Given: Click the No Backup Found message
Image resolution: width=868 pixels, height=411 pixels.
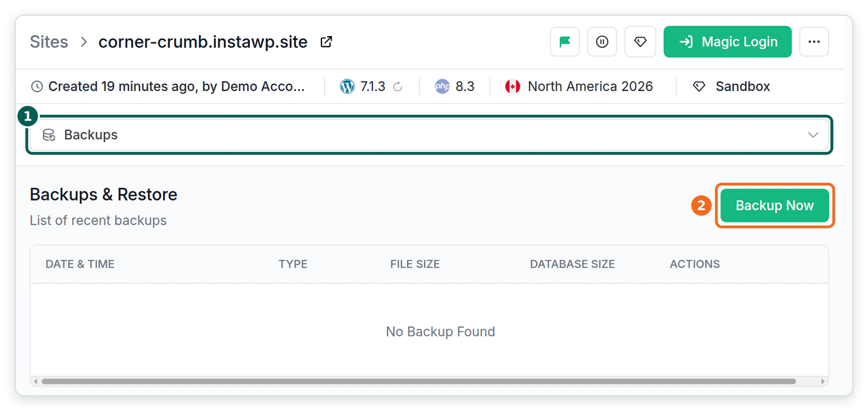Looking at the screenshot, I should (x=440, y=331).
